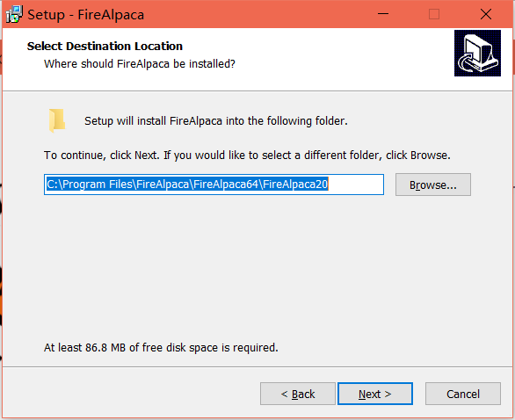Minimize the Setup window
The image size is (515, 420).
coord(383,14)
